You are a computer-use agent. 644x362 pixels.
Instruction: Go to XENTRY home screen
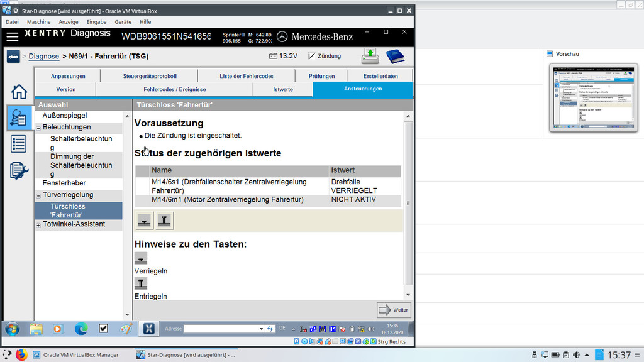(19, 92)
